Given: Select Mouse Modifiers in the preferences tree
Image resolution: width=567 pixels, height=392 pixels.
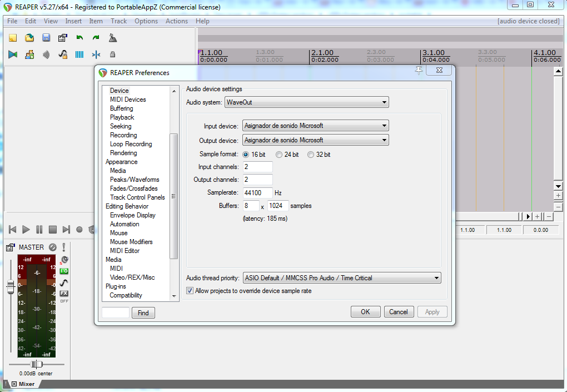Looking at the screenshot, I should click(131, 241).
